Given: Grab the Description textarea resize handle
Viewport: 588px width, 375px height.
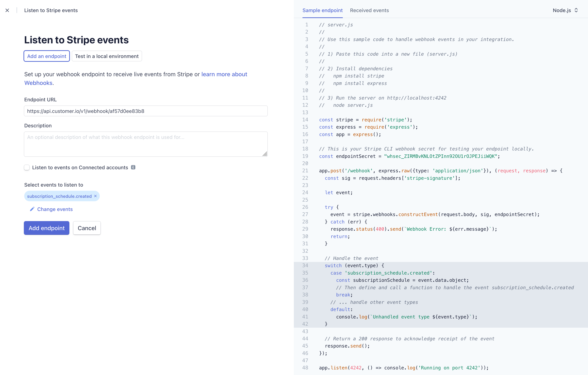Looking at the screenshot, I should pyautogui.click(x=265, y=154).
